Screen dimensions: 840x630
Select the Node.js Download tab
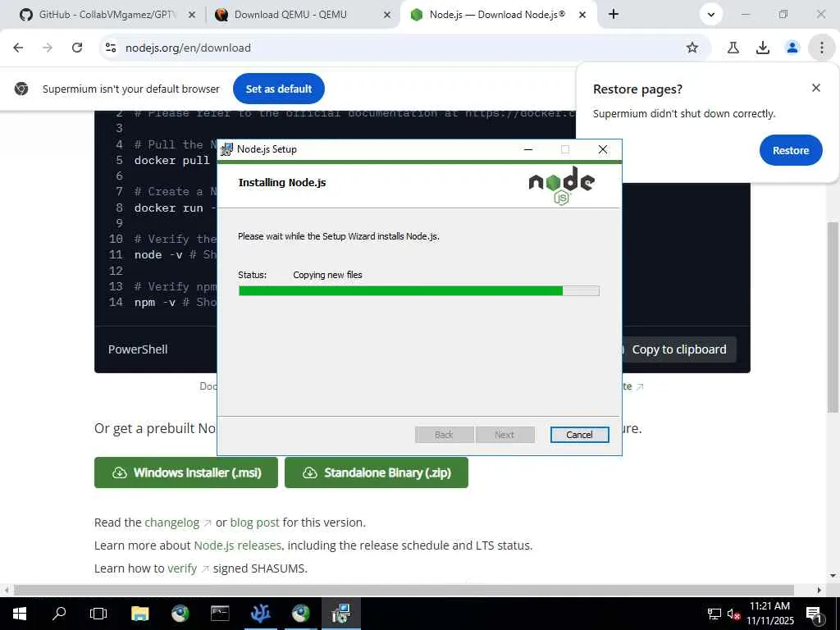(x=498, y=15)
